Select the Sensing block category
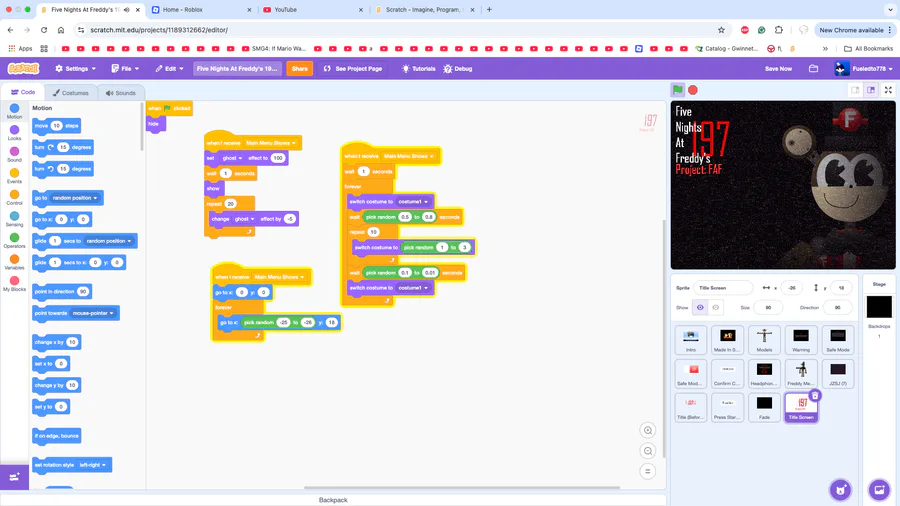This screenshot has height=506, width=900. click(14, 219)
